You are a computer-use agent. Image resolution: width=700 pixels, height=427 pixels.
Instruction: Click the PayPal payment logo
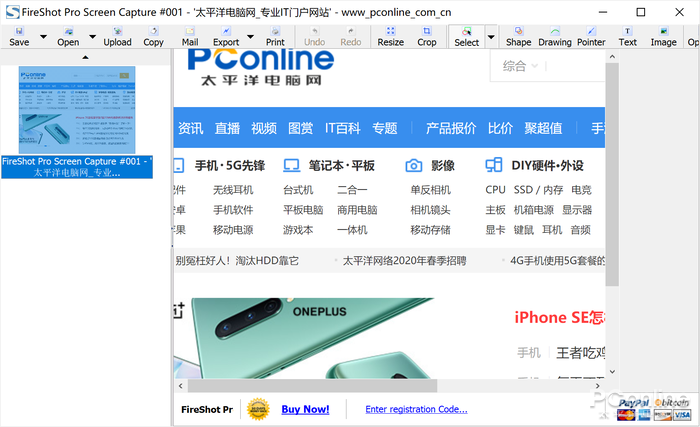point(633,403)
